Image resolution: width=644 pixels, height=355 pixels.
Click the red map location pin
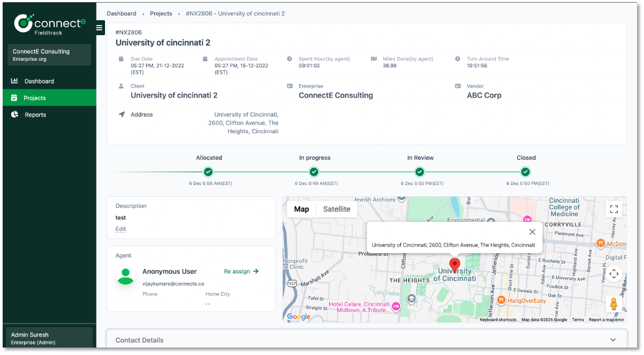[x=455, y=265]
